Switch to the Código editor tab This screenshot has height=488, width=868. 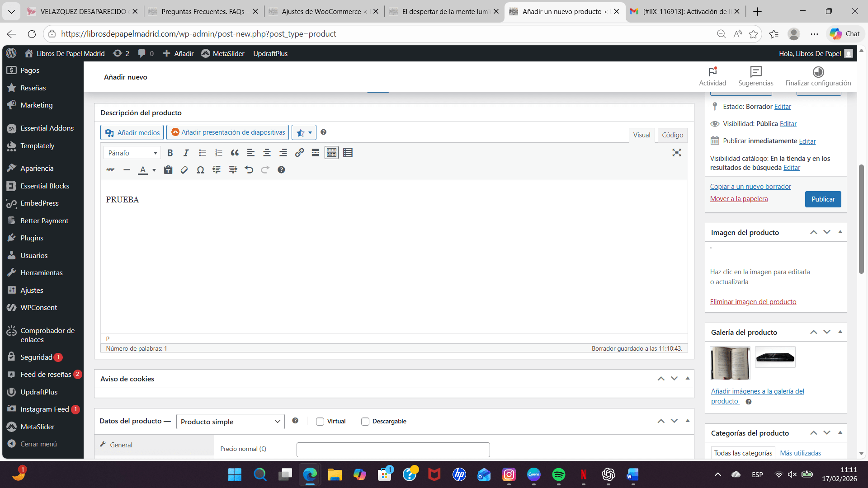672,135
